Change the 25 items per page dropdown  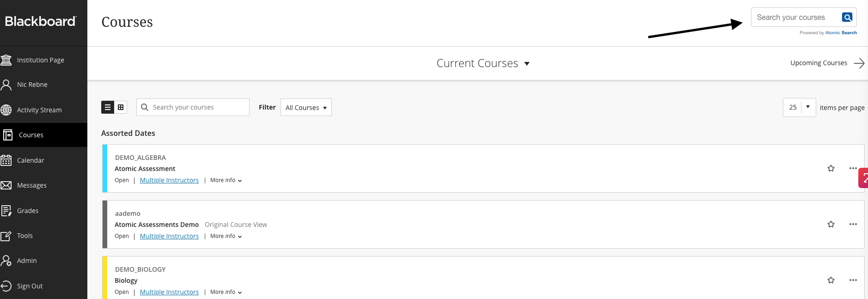point(799,107)
